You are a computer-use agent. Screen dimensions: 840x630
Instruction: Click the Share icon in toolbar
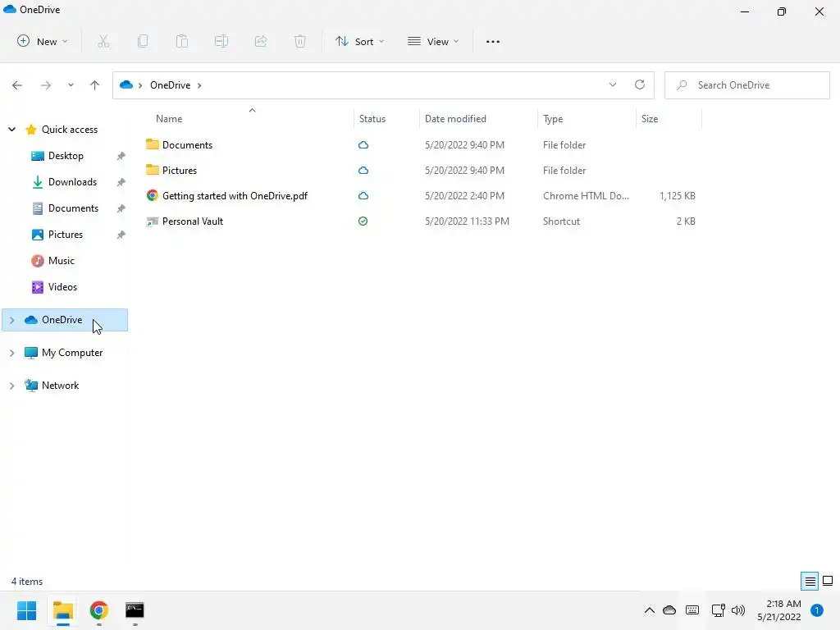pos(261,41)
